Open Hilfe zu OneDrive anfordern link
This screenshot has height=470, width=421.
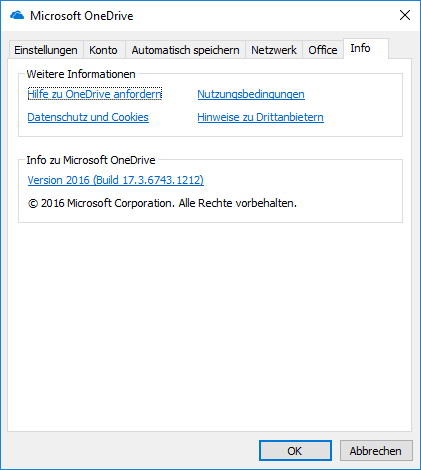click(95, 94)
